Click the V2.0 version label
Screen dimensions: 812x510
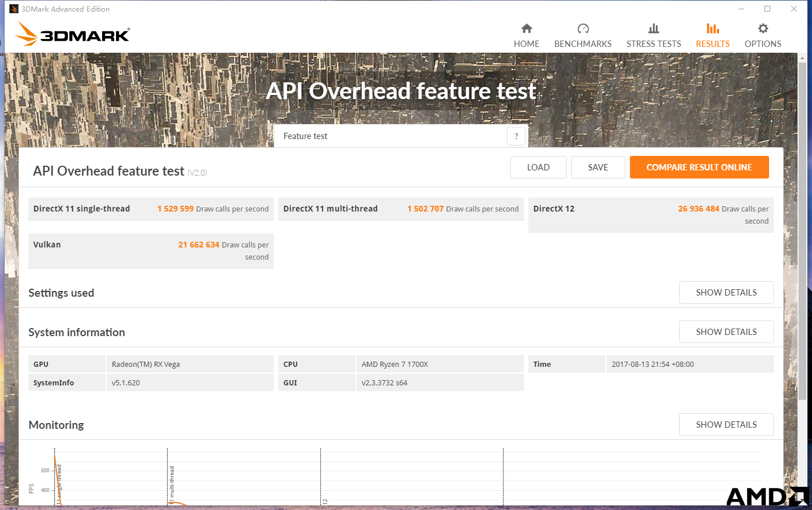(x=197, y=173)
